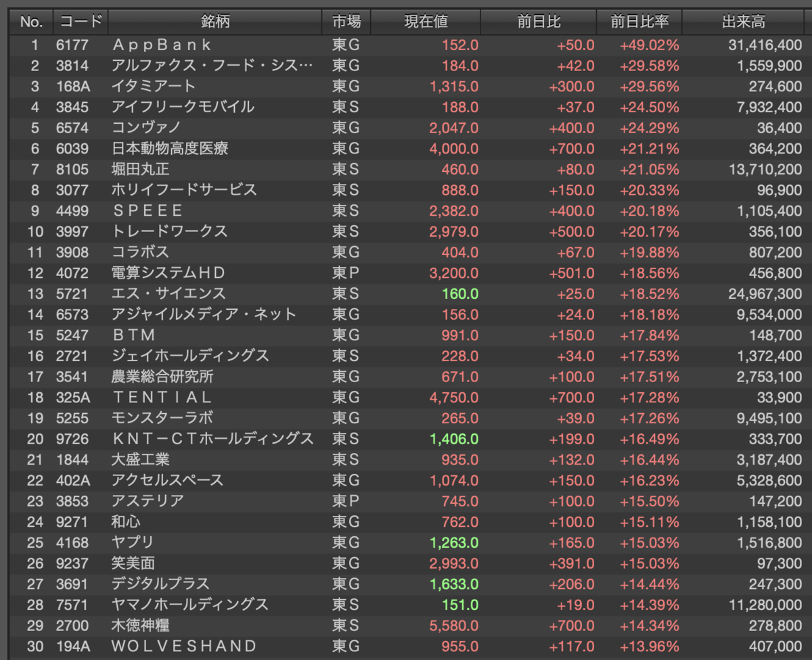Click 農業総合研究所 in the list
812x660 pixels.
(162, 377)
